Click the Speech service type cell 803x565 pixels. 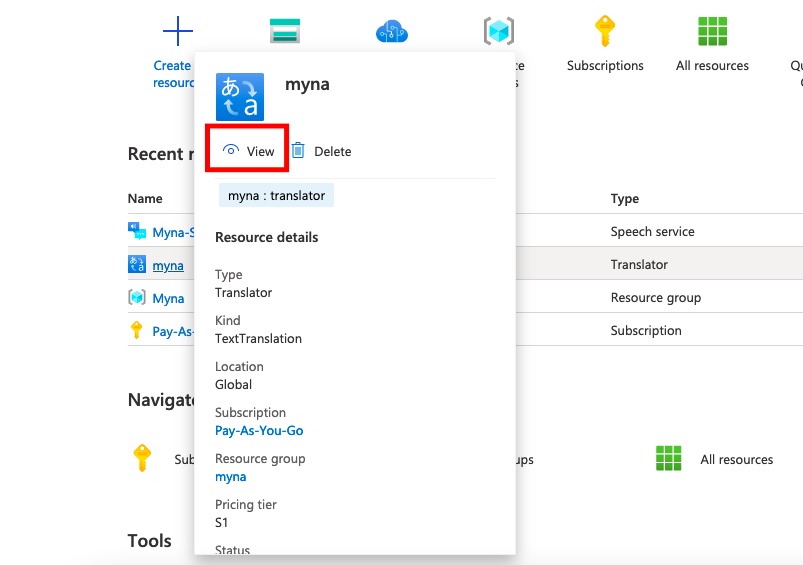(652, 232)
